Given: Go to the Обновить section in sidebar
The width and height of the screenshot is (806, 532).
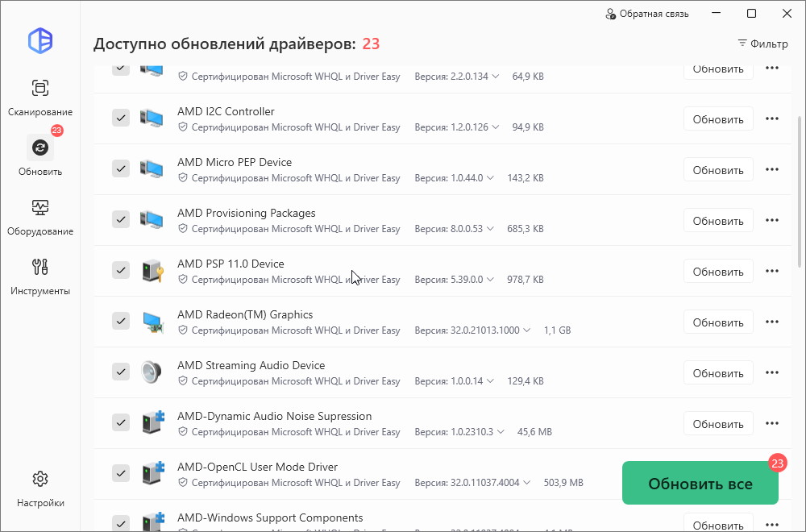Looking at the screenshot, I should click(x=40, y=156).
